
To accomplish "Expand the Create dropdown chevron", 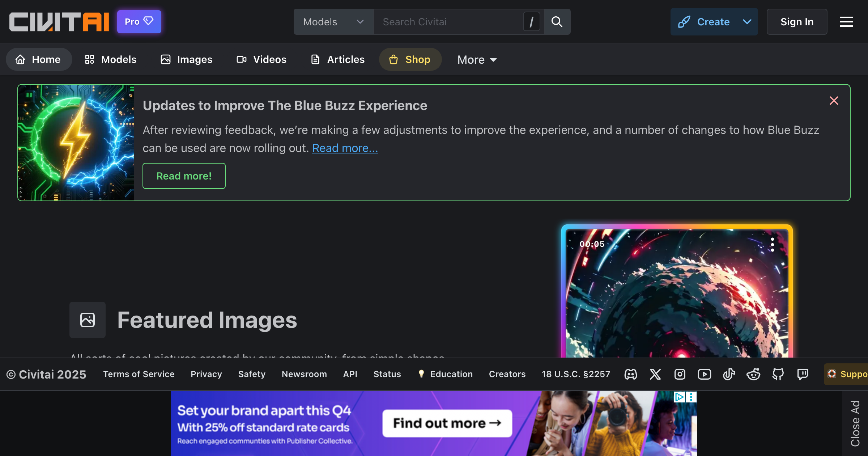I will pos(747,22).
